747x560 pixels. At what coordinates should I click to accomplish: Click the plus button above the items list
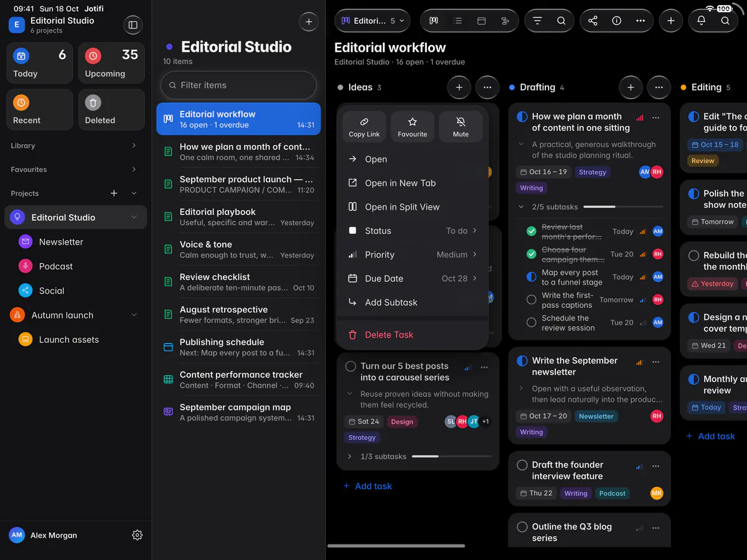309,22
